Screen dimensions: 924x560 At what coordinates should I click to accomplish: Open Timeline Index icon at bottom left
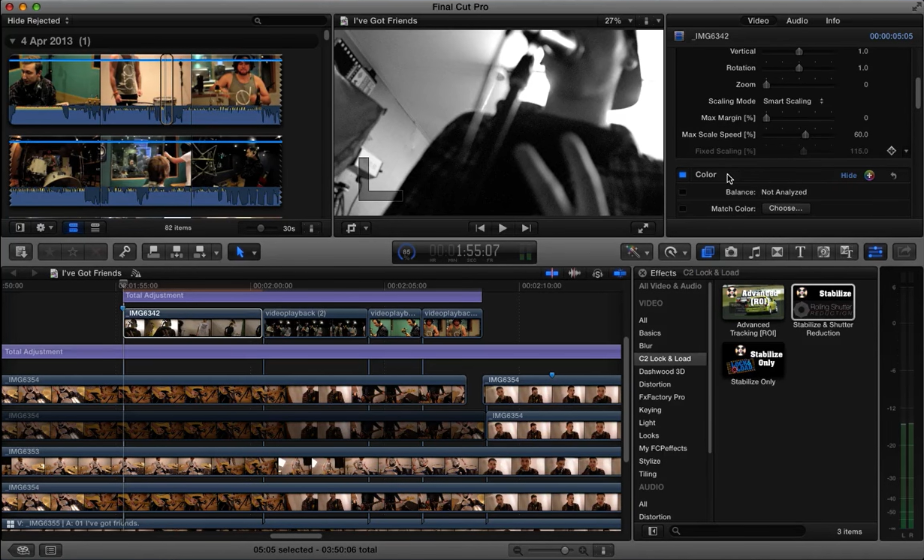pyautogui.click(x=50, y=550)
